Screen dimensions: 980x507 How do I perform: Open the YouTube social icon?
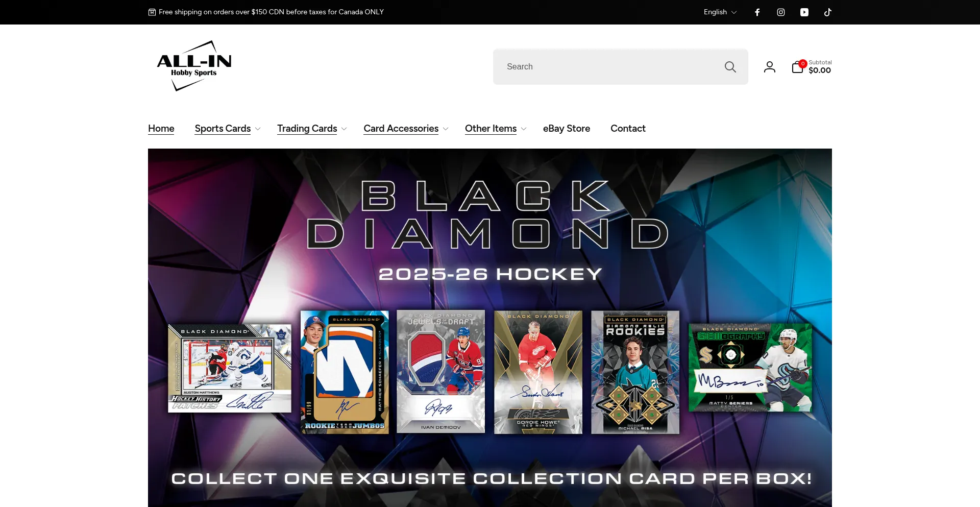coord(804,12)
